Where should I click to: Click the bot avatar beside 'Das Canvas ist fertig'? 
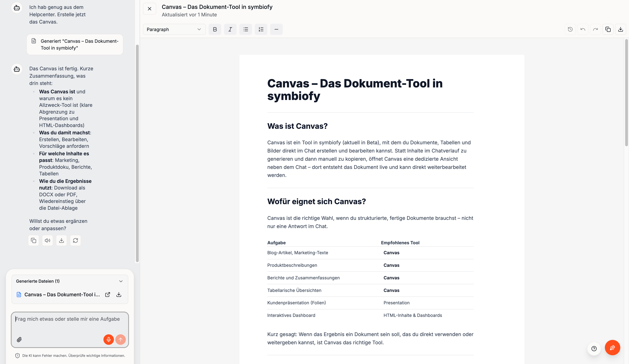17,69
